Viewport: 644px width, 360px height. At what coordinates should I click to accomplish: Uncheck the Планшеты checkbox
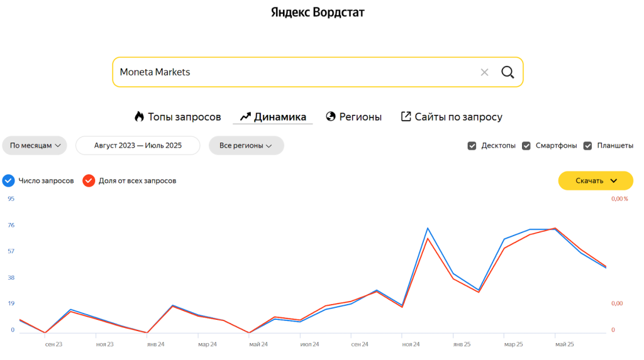(587, 146)
